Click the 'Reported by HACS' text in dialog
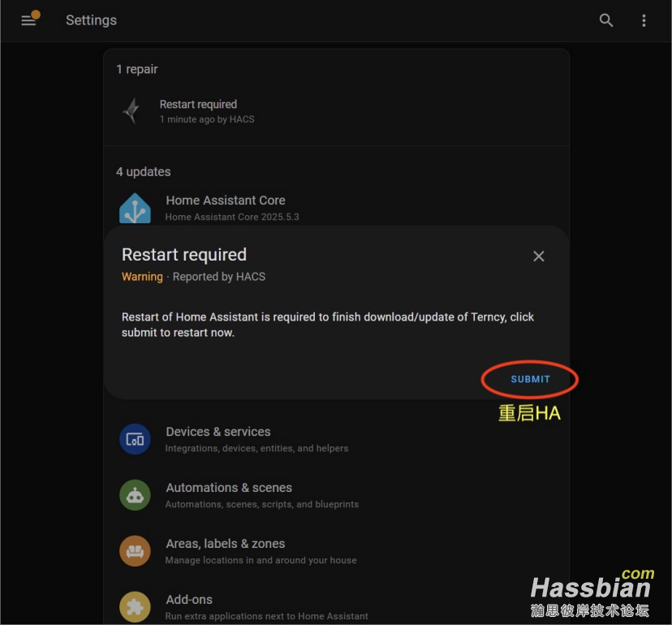 (x=219, y=277)
